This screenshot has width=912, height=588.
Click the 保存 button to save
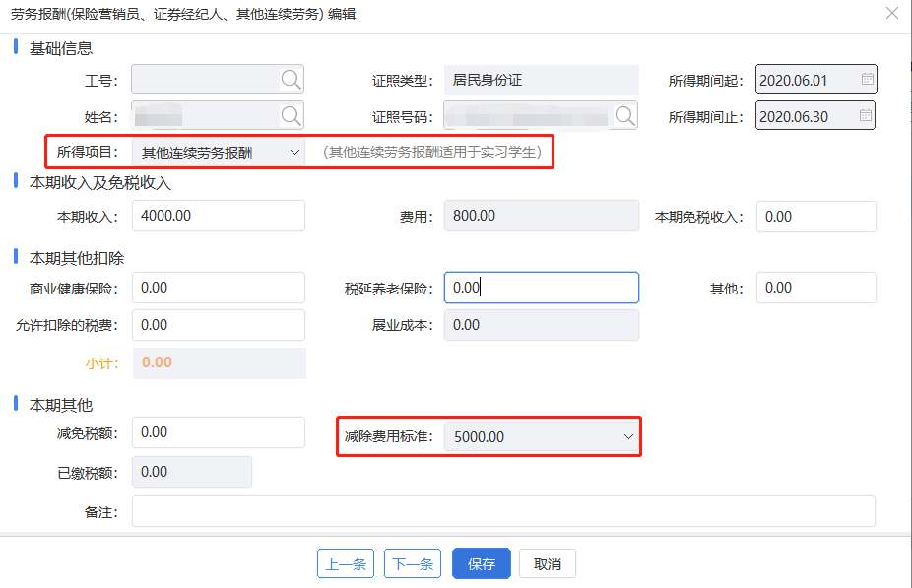tap(481, 563)
